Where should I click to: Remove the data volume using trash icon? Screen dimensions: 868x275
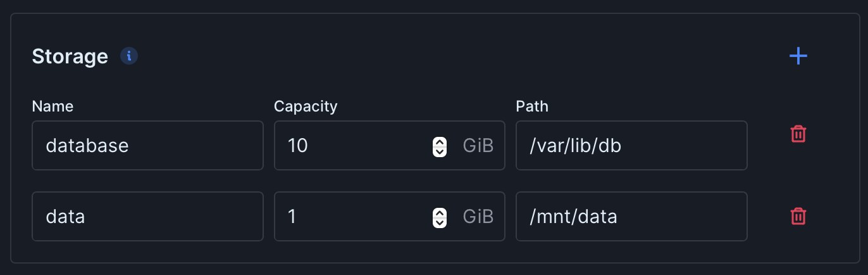tap(798, 216)
